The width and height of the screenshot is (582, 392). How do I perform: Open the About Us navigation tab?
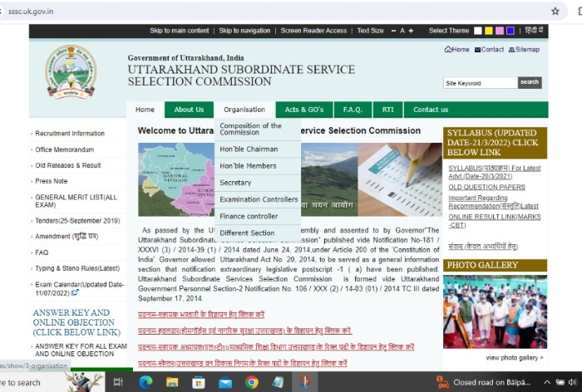[189, 110]
